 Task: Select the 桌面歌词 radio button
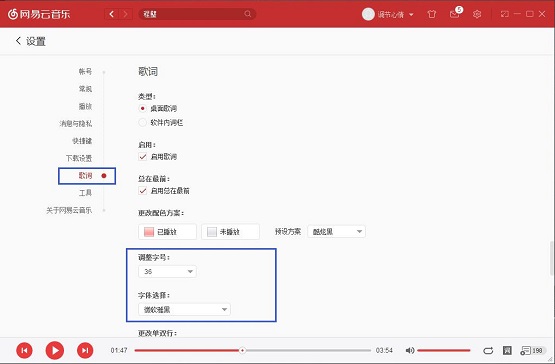coord(142,108)
